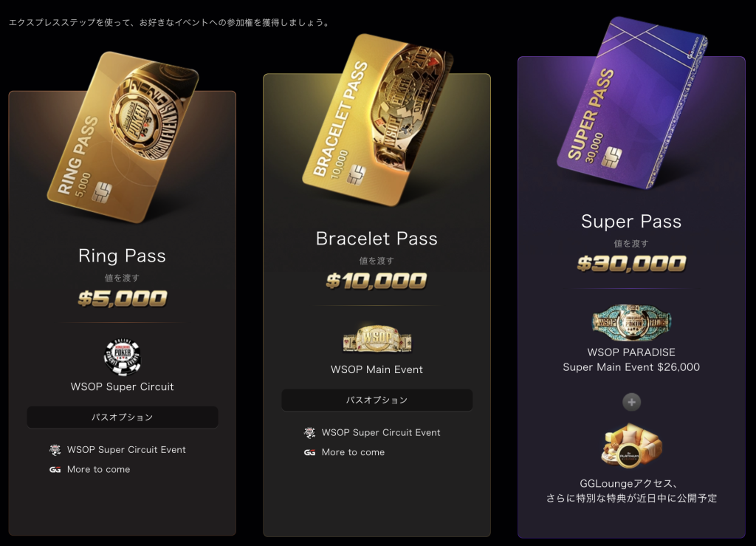Click the WSOP Paradise turquoise bracelet icon
756x546 pixels.
(632, 322)
